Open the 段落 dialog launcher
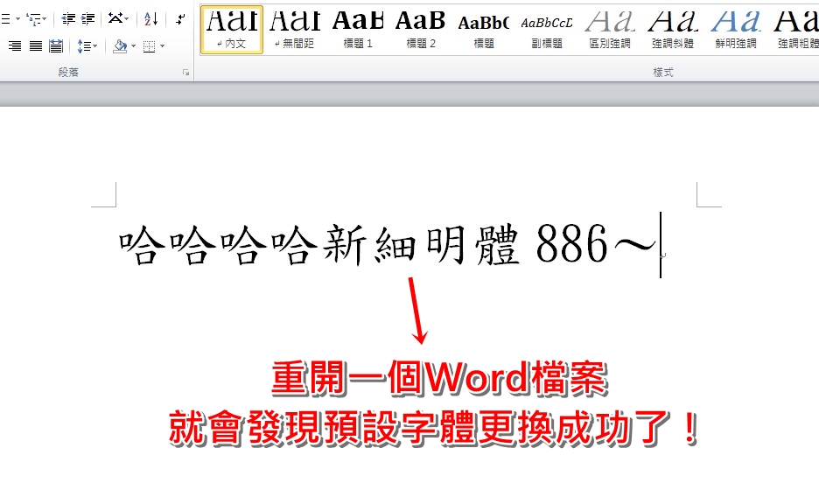This screenshot has height=504, width=819. click(x=186, y=73)
